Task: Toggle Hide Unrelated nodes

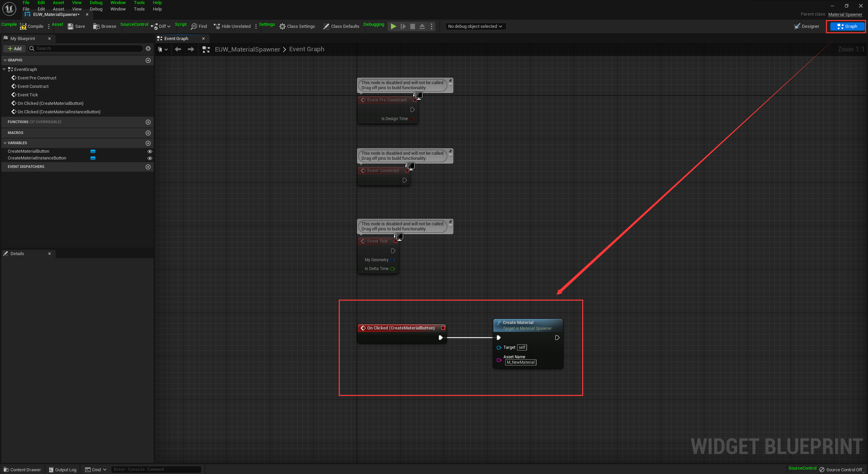Action: pos(232,26)
